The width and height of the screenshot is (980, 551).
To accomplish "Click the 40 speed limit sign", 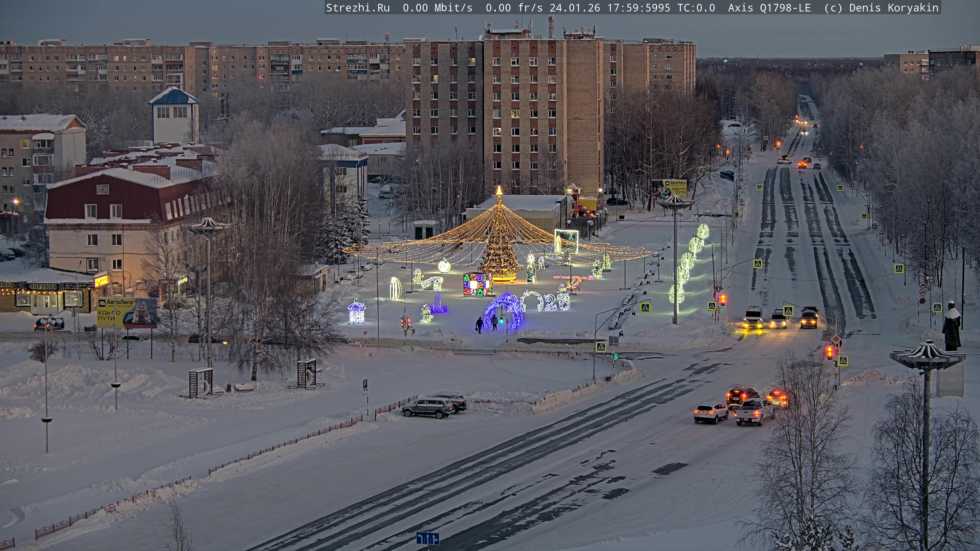I will point(923,292).
